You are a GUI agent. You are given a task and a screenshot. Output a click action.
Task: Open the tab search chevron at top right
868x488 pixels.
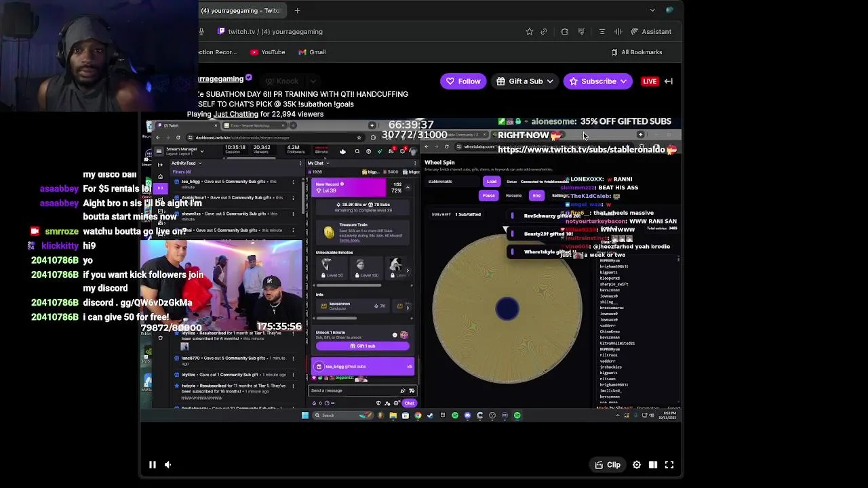[652, 10]
